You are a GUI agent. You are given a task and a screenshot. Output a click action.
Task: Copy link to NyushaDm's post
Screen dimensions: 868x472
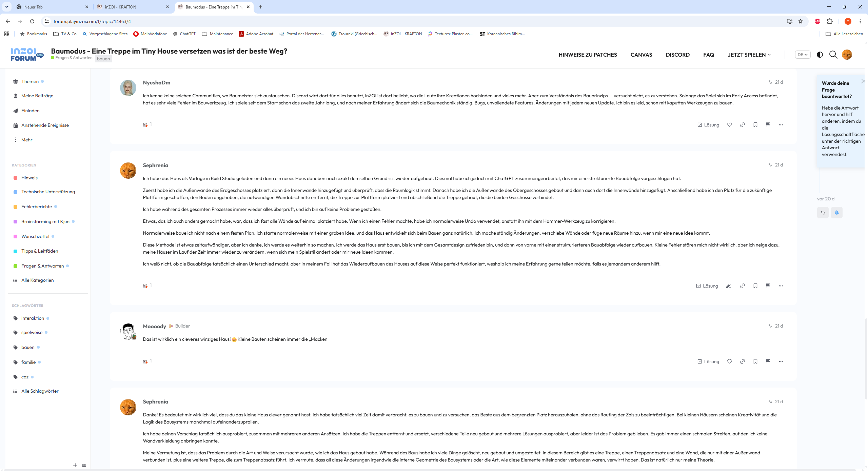click(743, 125)
